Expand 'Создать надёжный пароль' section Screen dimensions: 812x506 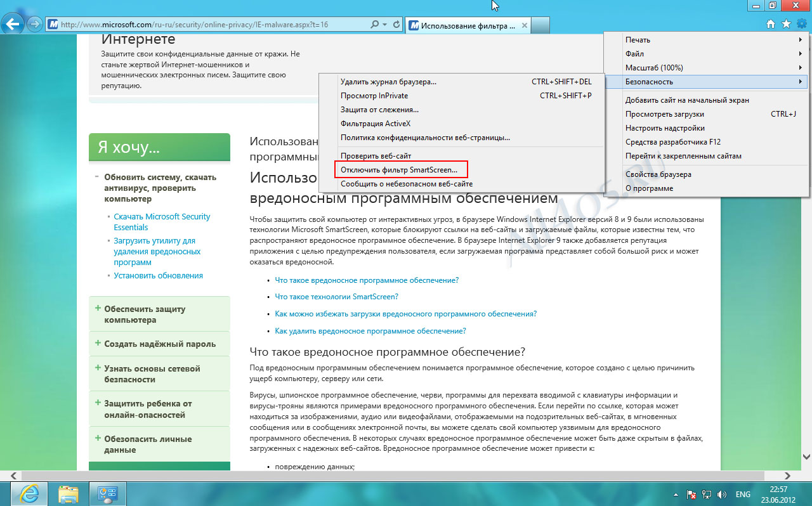coord(97,343)
